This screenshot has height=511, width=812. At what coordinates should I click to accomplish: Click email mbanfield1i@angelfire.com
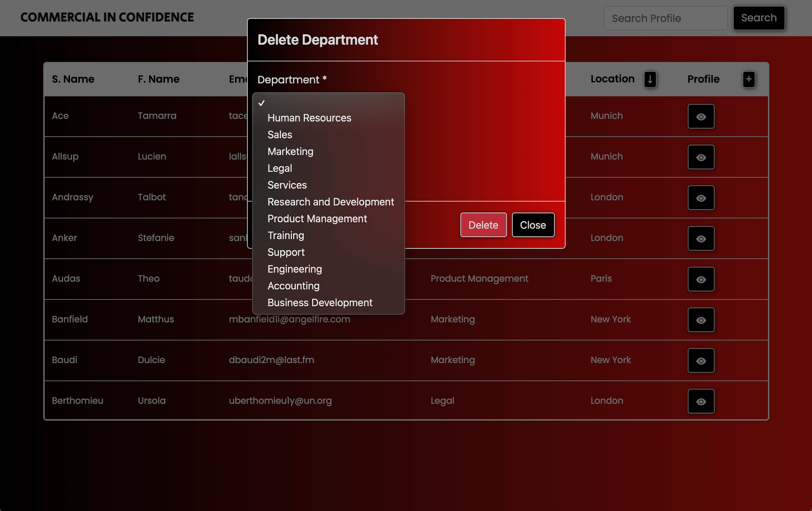tap(289, 320)
